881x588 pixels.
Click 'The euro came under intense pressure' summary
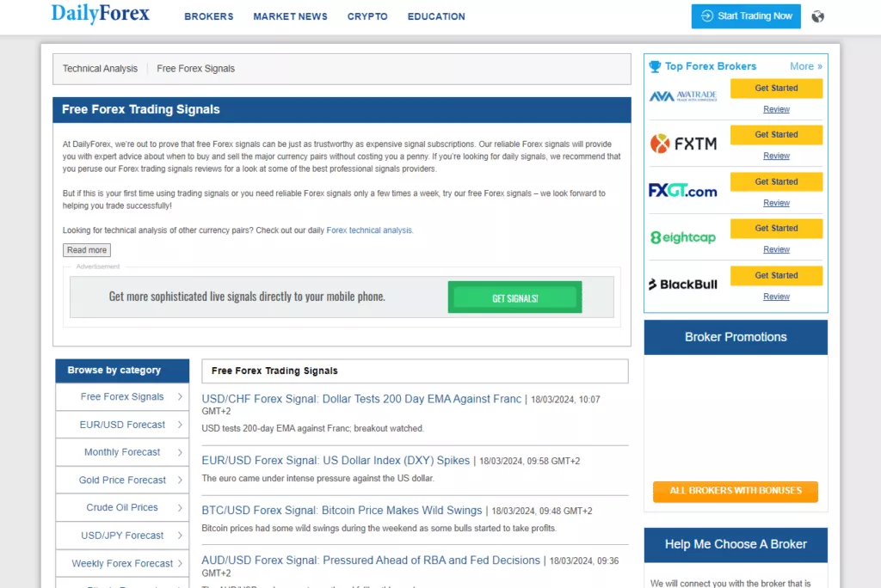pyautogui.click(x=317, y=479)
